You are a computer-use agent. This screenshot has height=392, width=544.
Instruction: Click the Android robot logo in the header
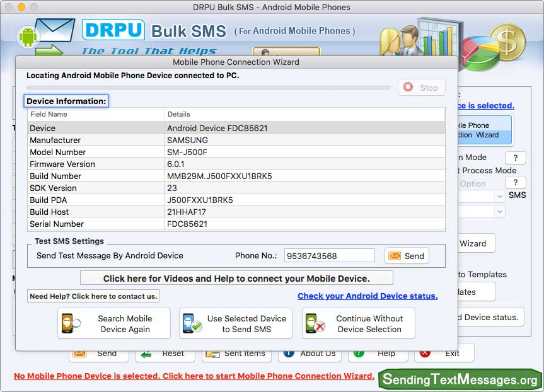pyautogui.click(x=28, y=37)
